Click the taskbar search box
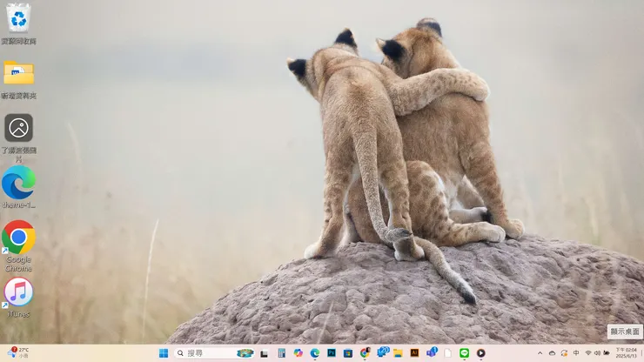 point(214,353)
